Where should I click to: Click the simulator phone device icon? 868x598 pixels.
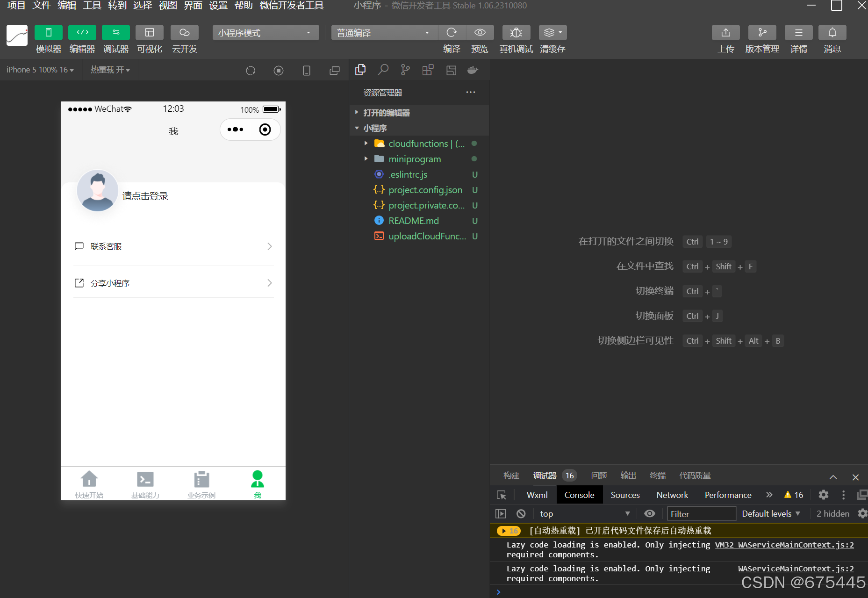(x=307, y=71)
